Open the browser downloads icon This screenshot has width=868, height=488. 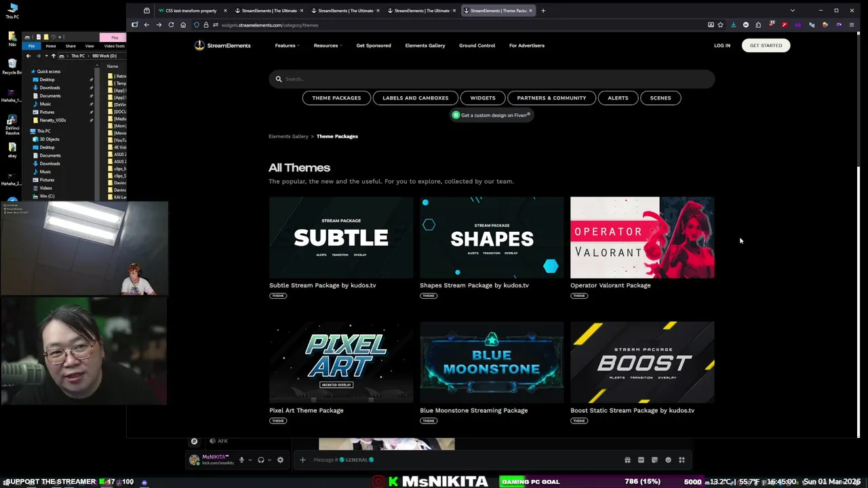tap(733, 25)
